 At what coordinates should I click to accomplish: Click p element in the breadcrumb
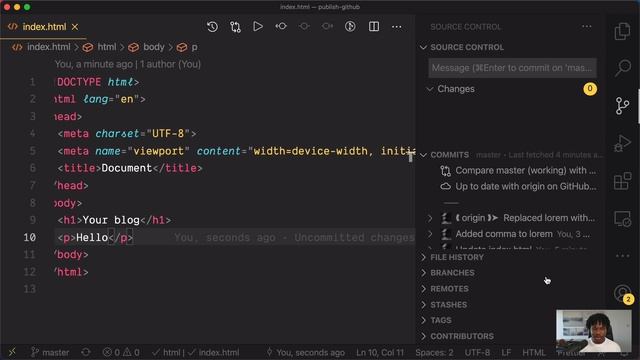pyautogui.click(x=194, y=47)
